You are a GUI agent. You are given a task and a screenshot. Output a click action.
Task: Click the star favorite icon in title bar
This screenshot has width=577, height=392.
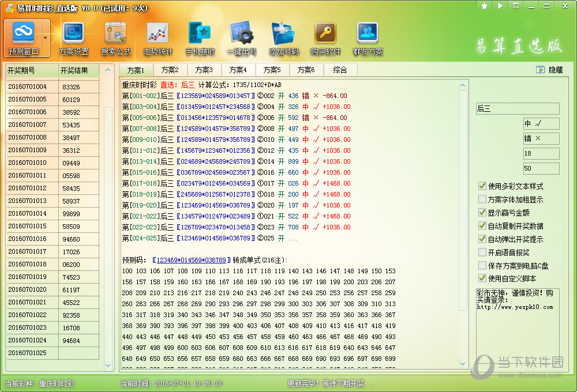[484, 6]
